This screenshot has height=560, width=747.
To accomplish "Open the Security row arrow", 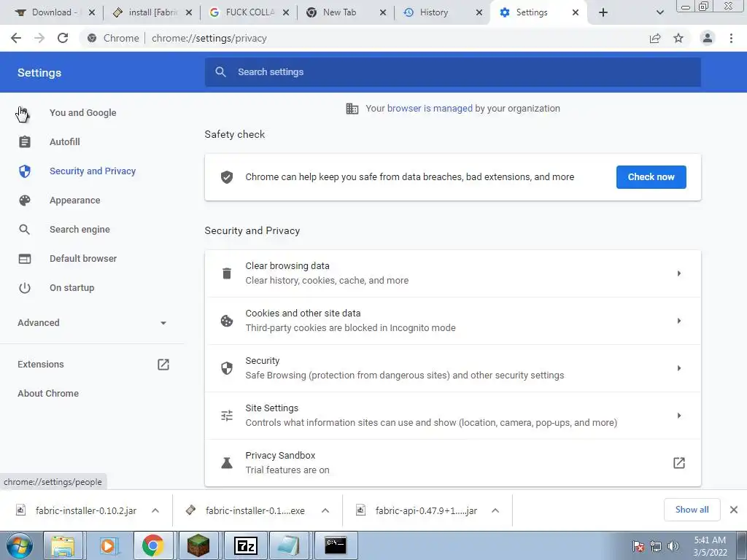I will click(679, 368).
